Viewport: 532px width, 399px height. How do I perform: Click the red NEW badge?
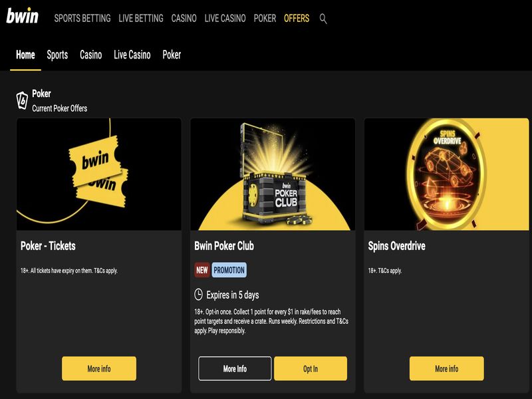[202, 270]
